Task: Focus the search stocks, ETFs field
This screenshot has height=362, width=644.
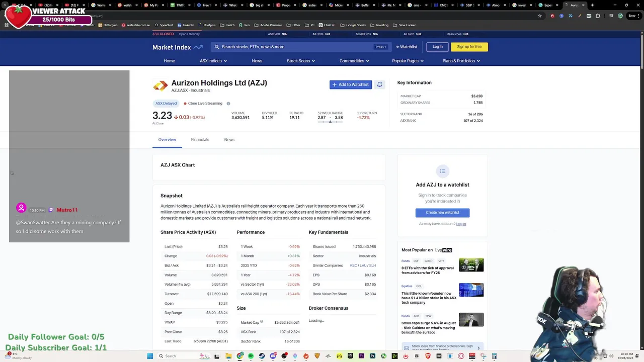Action: tap(300, 47)
